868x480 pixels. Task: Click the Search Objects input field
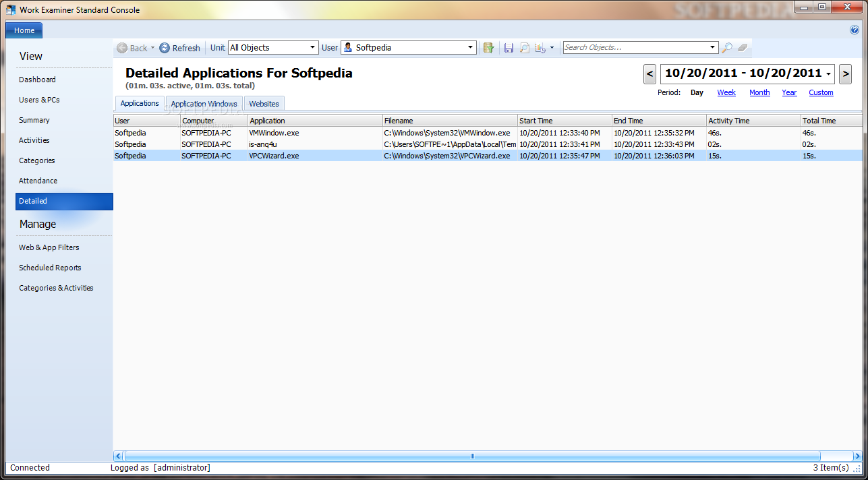point(635,47)
